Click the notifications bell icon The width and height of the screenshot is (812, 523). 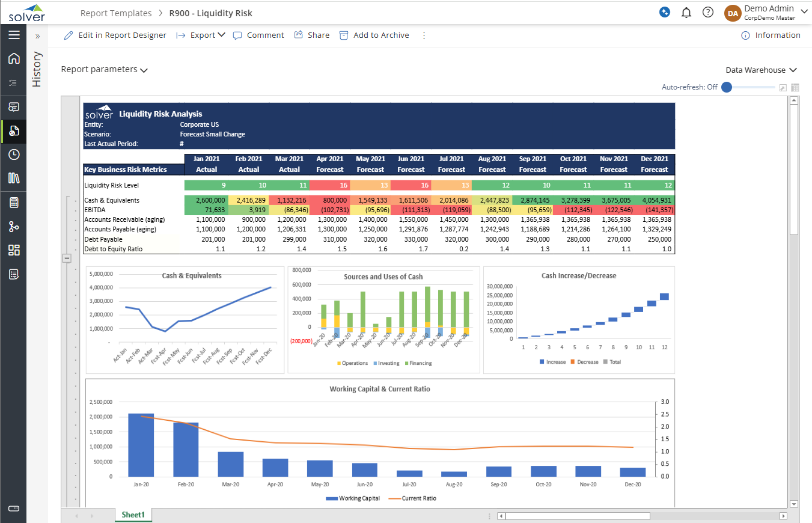[x=686, y=13]
